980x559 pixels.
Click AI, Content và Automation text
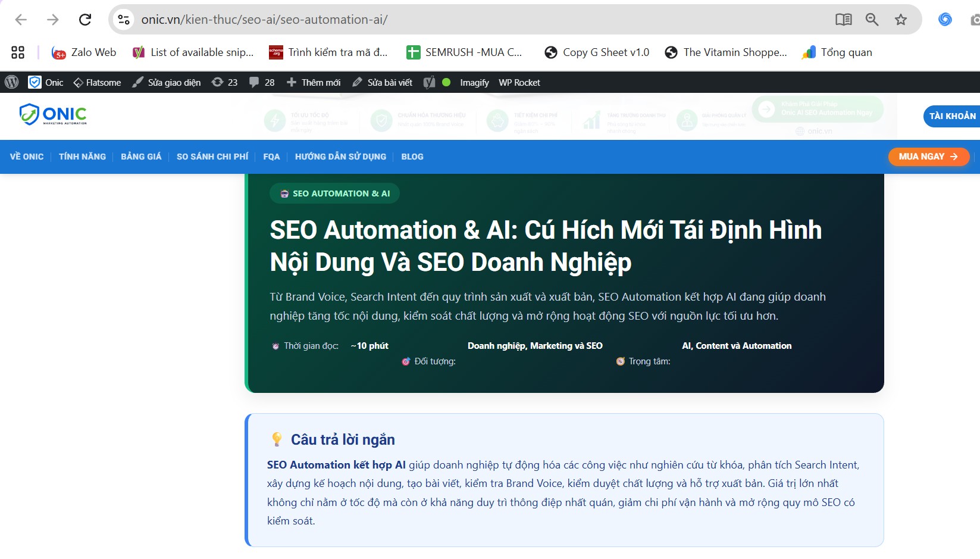tap(737, 346)
